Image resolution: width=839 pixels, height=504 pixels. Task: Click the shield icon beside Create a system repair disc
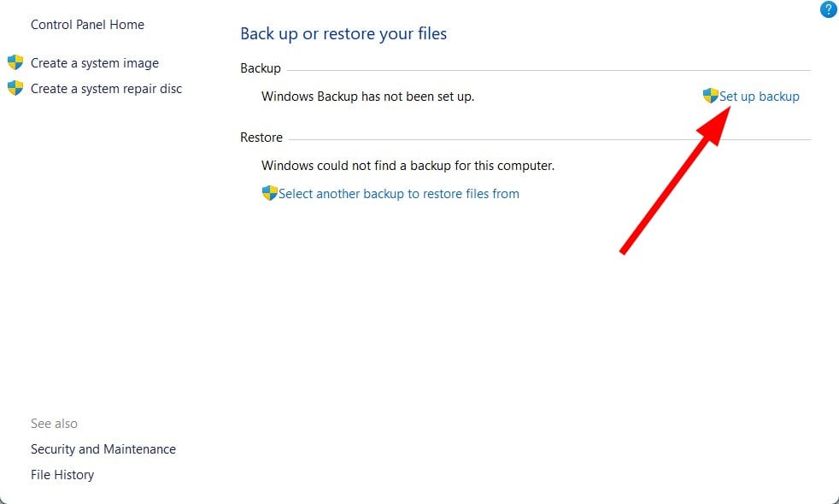coord(15,88)
